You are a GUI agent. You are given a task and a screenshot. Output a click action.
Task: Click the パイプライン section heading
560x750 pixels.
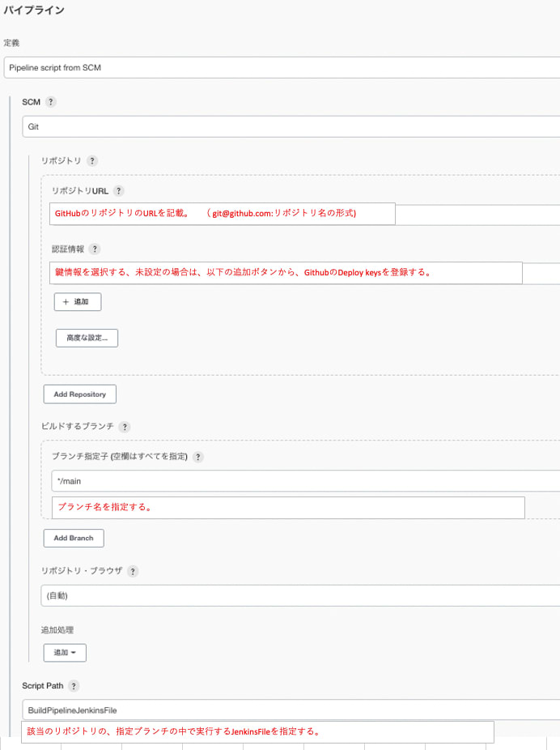click(34, 10)
